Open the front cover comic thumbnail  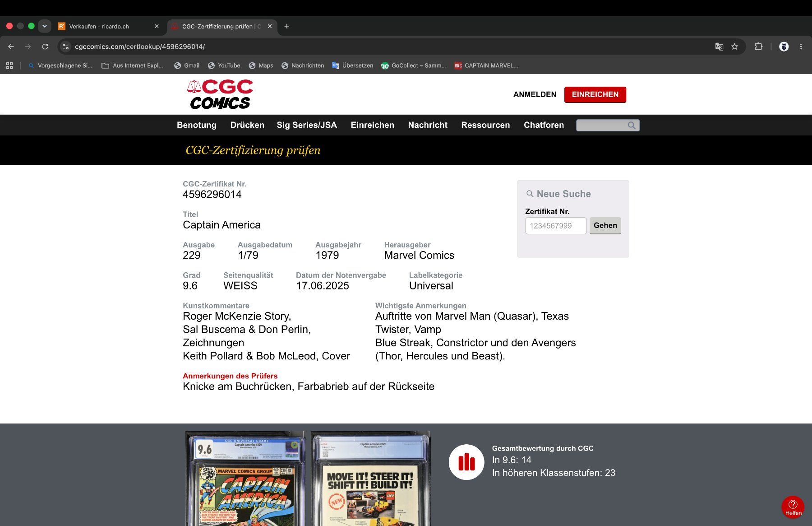[245, 479]
